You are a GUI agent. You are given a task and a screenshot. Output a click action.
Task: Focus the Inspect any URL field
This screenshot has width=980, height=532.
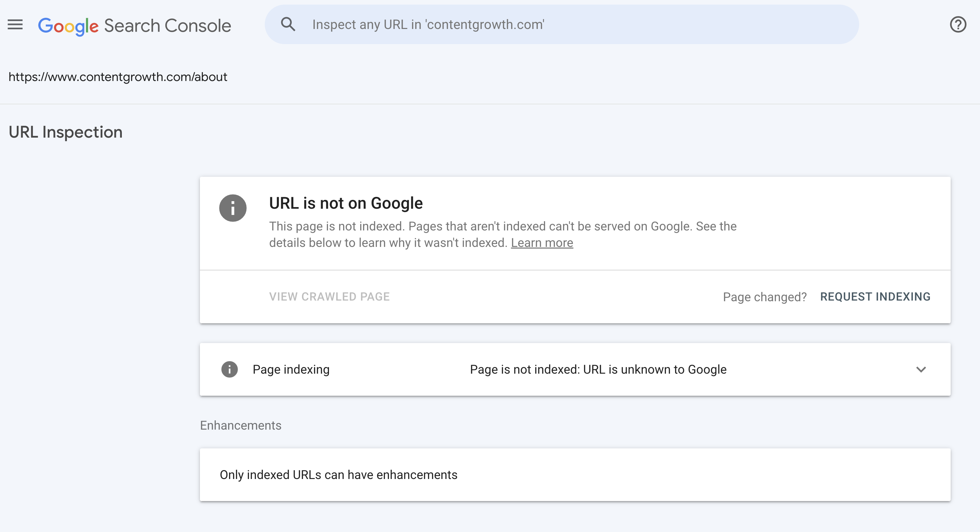(561, 24)
